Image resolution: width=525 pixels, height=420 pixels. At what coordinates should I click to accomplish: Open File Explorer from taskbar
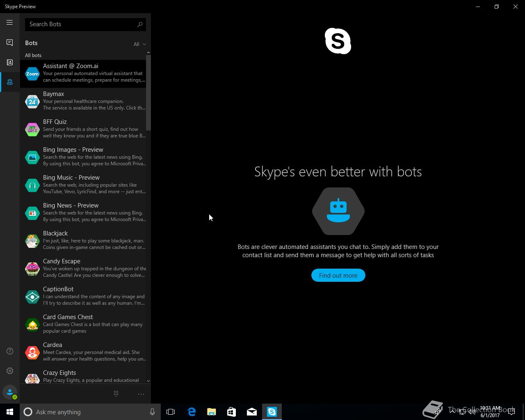point(211,412)
